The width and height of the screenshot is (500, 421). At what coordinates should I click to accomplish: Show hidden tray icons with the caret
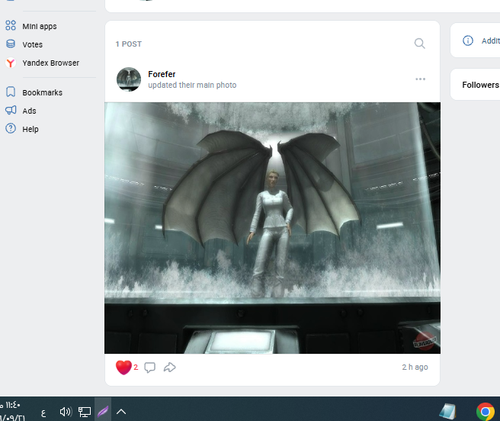point(121,412)
